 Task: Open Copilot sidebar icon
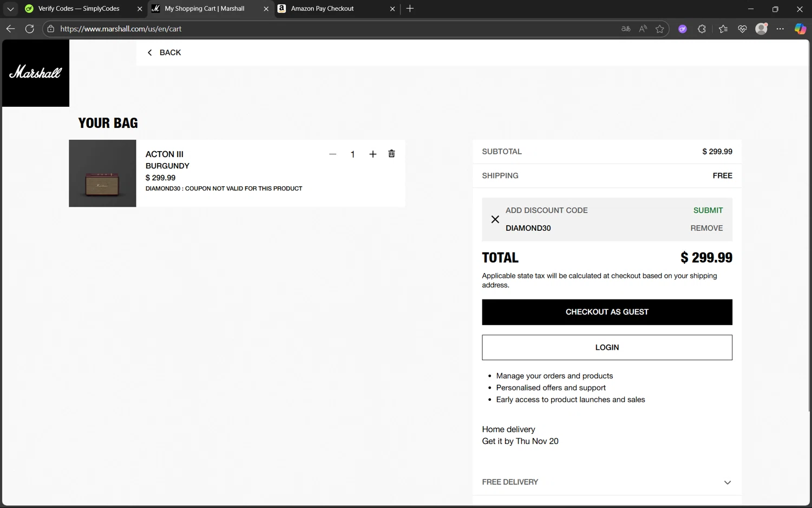[x=800, y=29]
